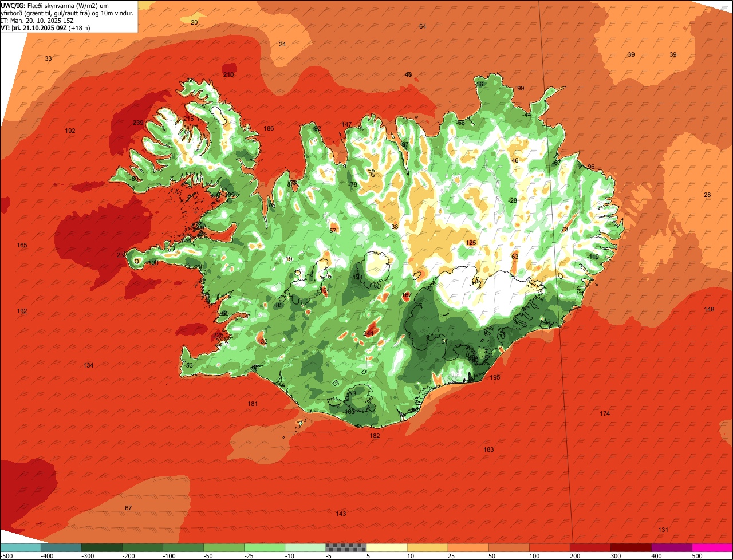Select the map value 244
733x560 pixels.
point(369,333)
